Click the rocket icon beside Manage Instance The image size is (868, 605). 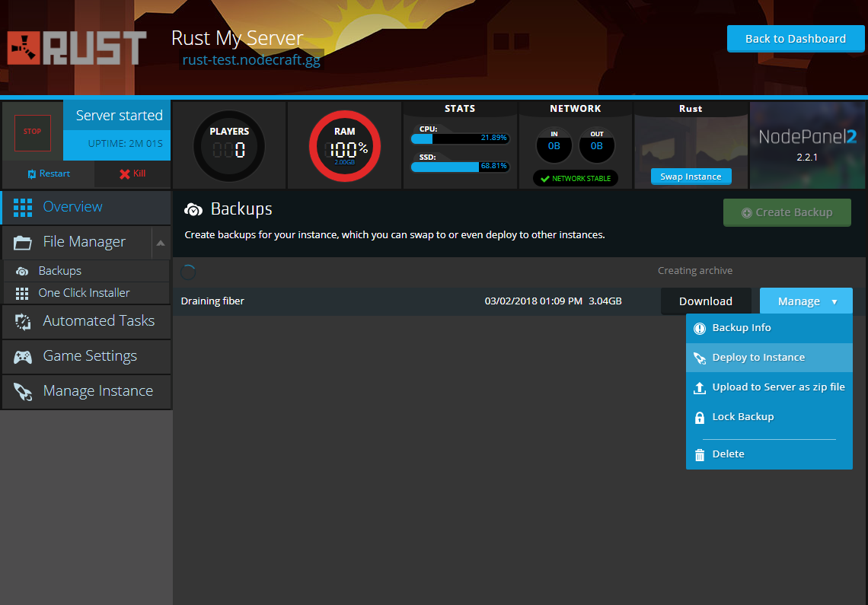(x=23, y=391)
